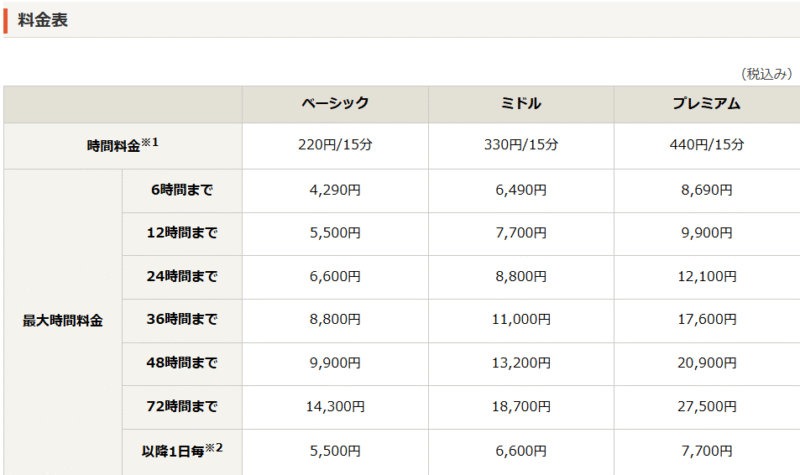The height and width of the screenshot is (475, 800).
Task: Click the 最大時間料金 row header
Action: (62, 321)
